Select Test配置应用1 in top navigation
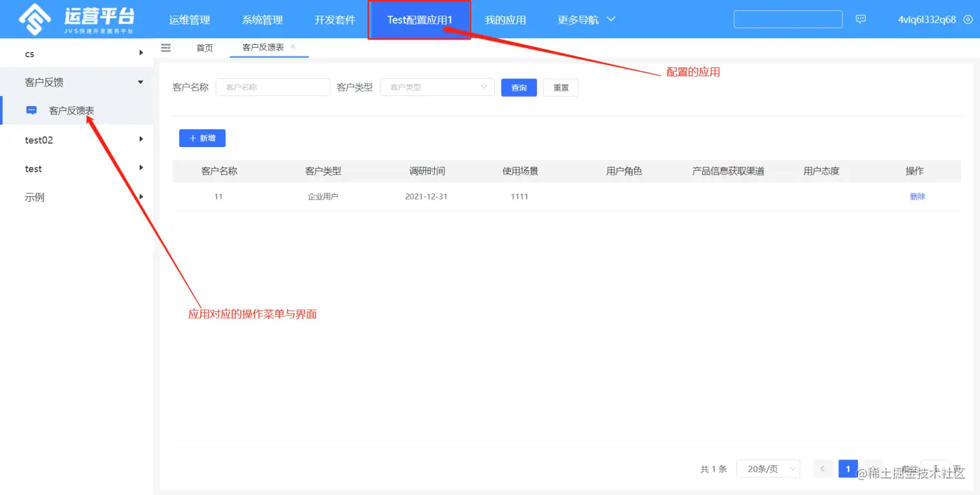This screenshot has height=495, width=980. 419,20
